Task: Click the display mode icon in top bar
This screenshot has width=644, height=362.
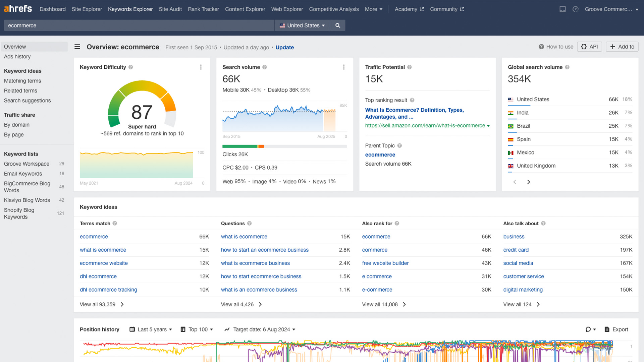Action: (562, 9)
